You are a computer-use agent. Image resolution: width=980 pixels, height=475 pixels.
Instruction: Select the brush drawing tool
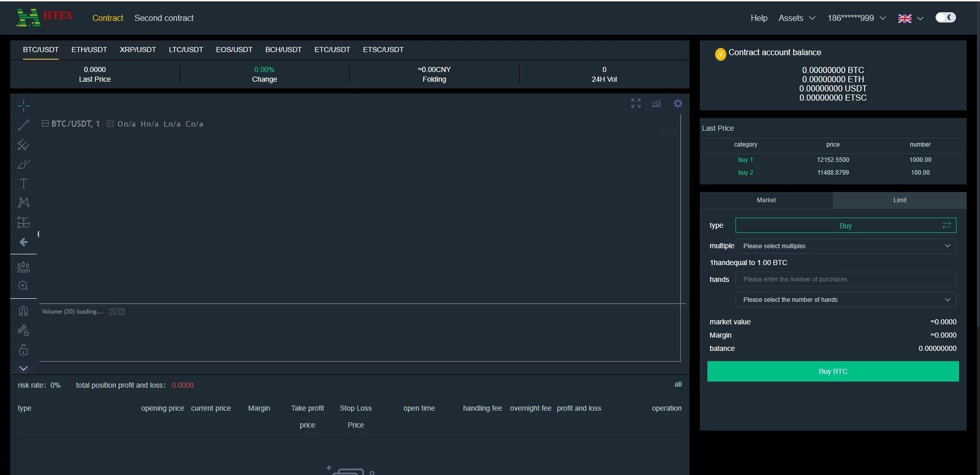pyautogui.click(x=23, y=164)
